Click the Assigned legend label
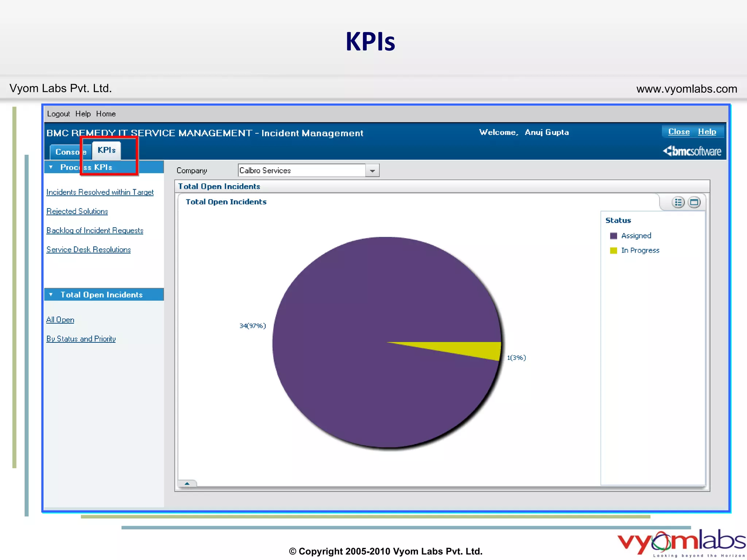 pyautogui.click(x=636, y=236)
